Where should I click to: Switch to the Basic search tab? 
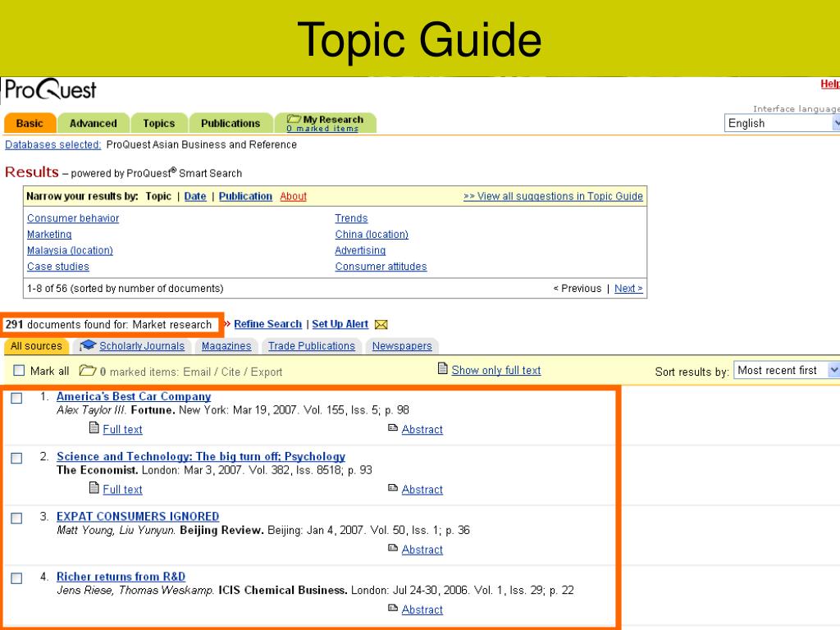point(30,123)
